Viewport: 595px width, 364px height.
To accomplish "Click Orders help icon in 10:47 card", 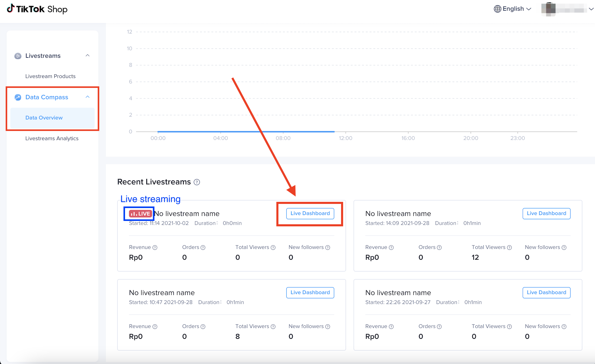I will [203, 327].
